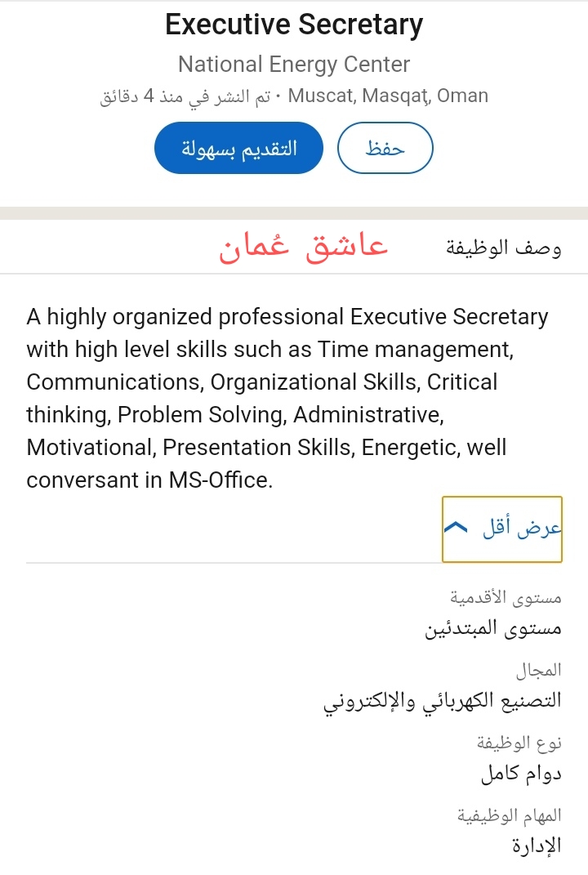Tap the Executive Secretary job title
Image resolution: width=588 pixels, height=875 pixels.
pos(294,25)
